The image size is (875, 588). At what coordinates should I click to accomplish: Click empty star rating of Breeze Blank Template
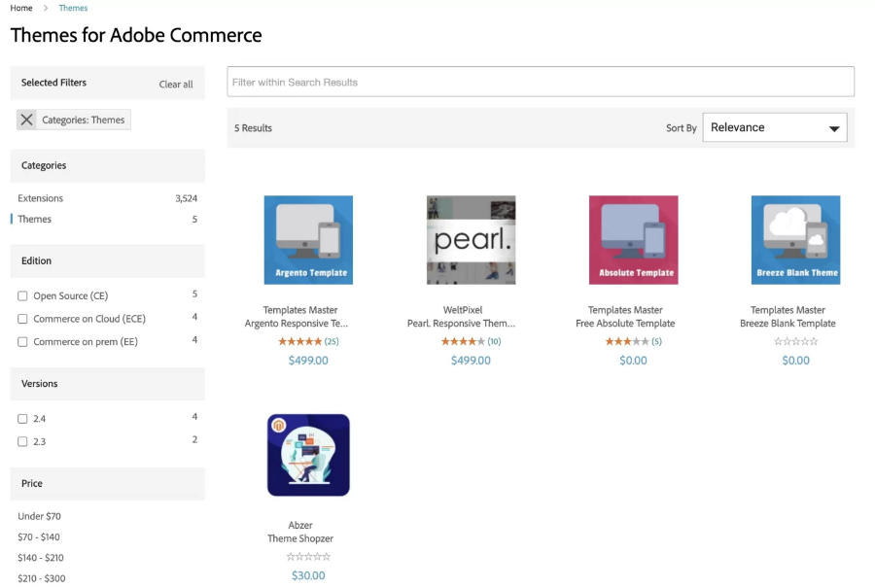795,341
